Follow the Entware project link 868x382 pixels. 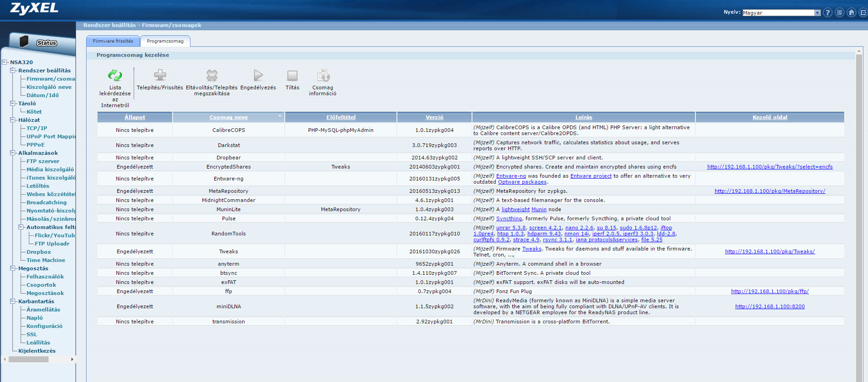pos(591,176)
